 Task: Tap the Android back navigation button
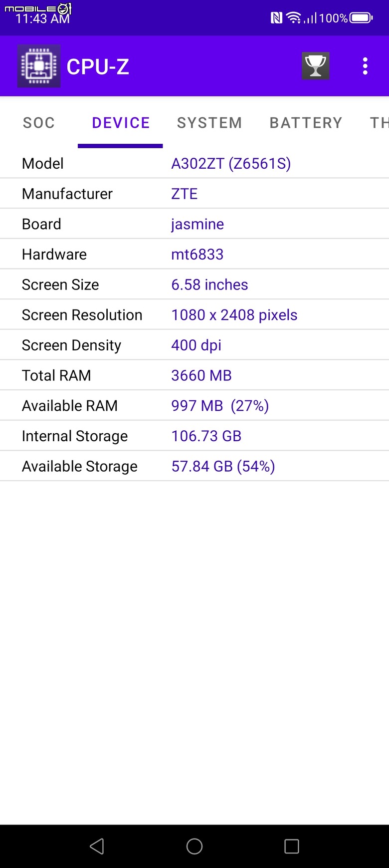pos(97,846)
